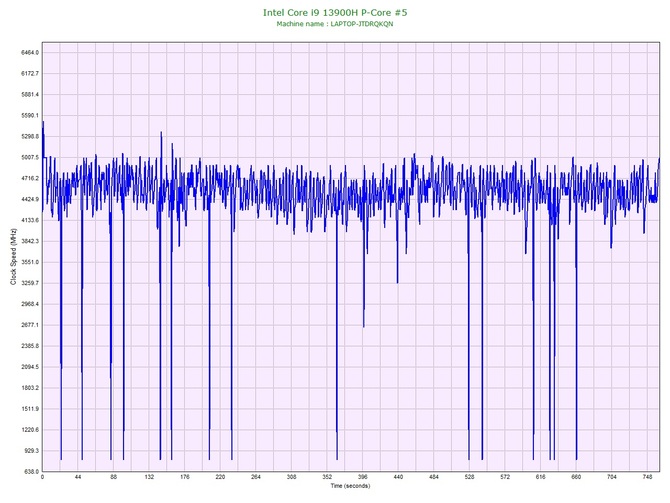Screen dimensions: 670x503
Task: Click the x-axis tick label 264
Action: tap(256, 477)
